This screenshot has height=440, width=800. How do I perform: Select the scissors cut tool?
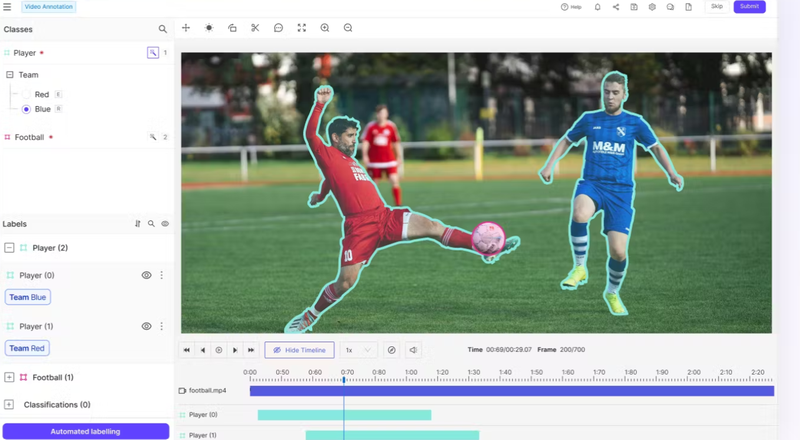(255, 28)
